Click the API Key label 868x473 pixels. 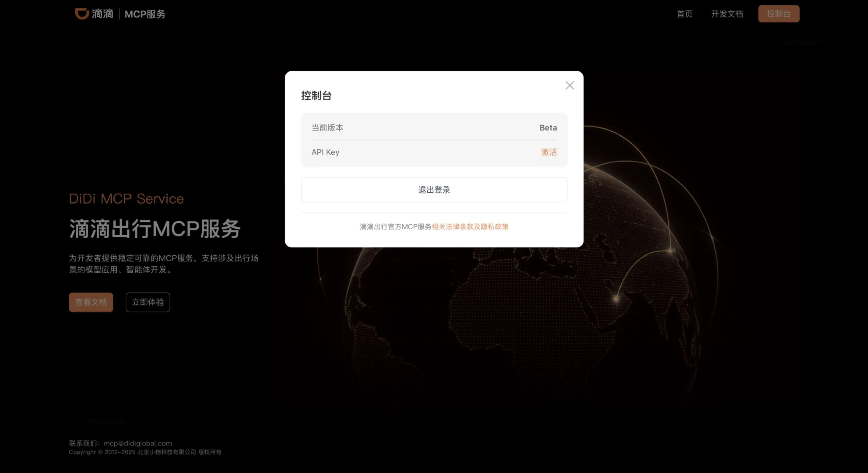(325, 152)
